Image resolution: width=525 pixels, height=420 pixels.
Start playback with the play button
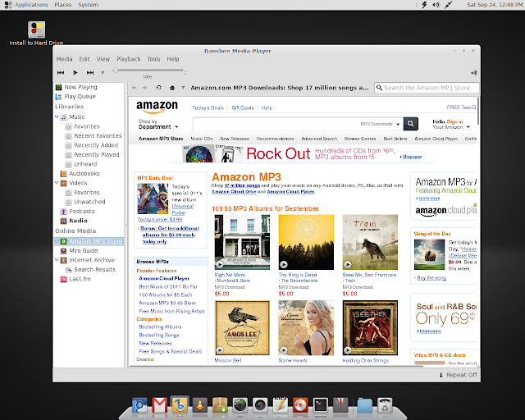tap(75, 73)
